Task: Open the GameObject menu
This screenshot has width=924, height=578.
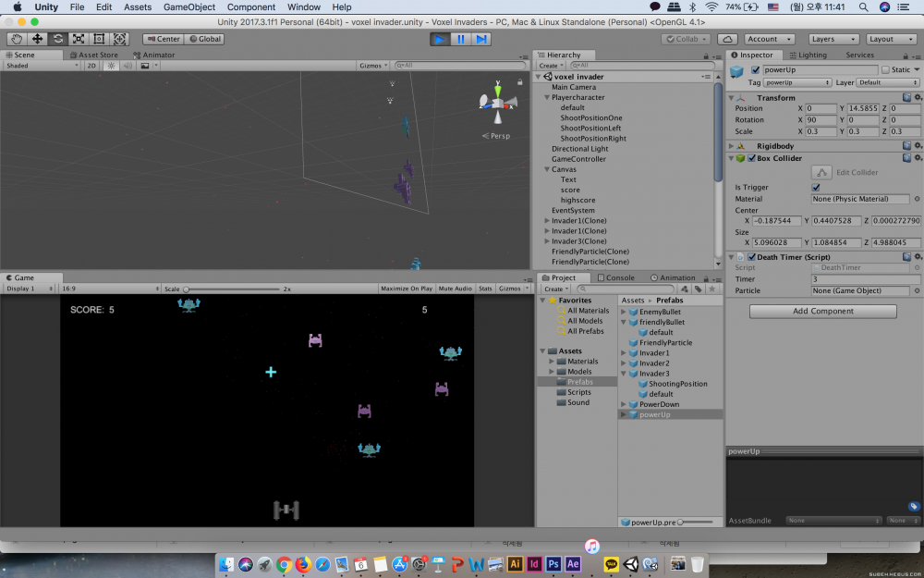Action: point(188,7)
